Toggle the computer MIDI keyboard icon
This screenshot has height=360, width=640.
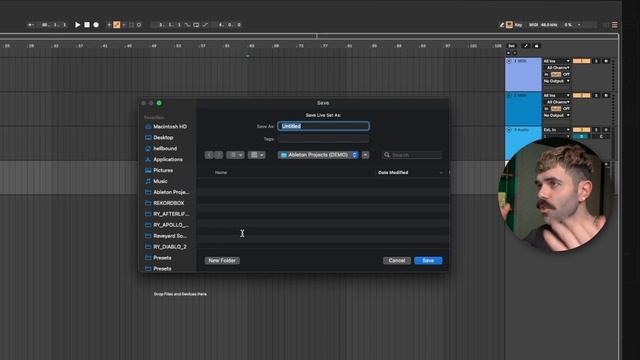click(509, 25)
